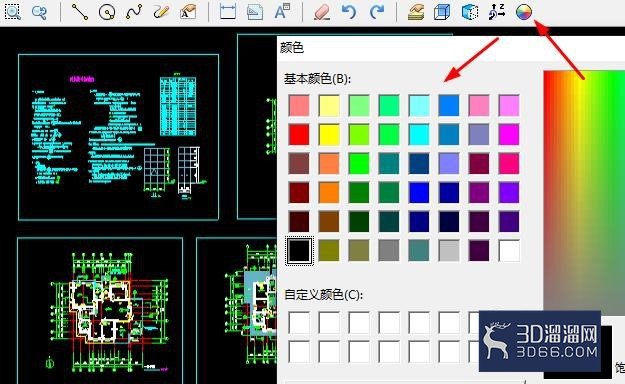Pick the pure red basic color
The height and width of the screenshot is (384, 625).
(299, 134)
